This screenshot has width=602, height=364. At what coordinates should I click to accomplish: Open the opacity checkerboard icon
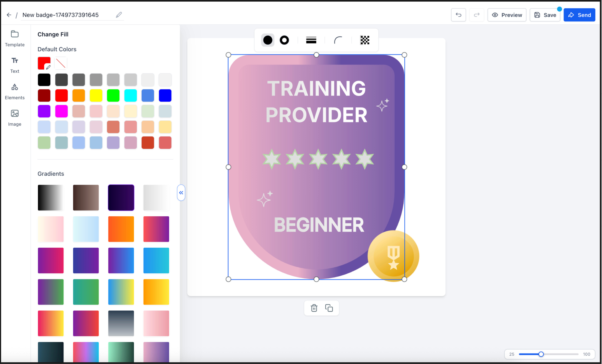pyautogui.click(x=365, y=40)
